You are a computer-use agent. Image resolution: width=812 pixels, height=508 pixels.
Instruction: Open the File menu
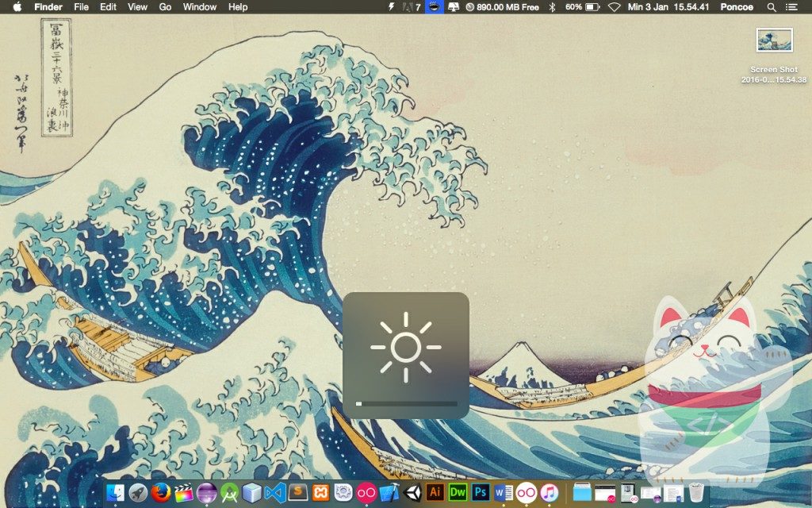(x=81, y=7)
